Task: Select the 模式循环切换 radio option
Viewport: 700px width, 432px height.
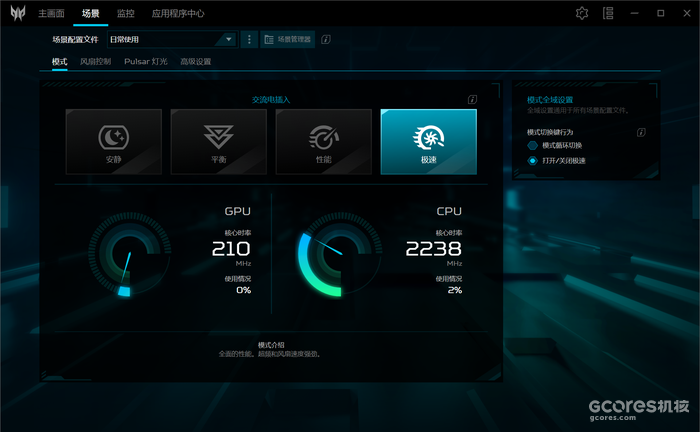Action: 533,145
